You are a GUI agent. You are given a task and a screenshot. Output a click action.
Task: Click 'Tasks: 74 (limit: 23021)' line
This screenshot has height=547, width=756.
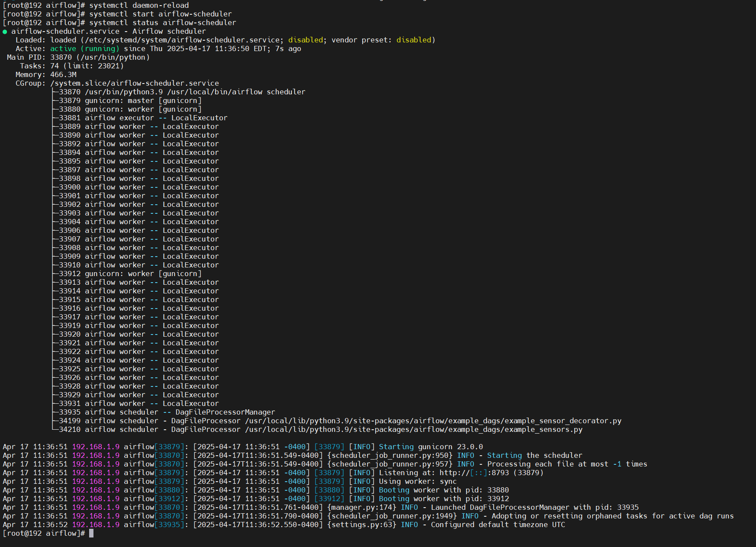(x=72, y=66)
